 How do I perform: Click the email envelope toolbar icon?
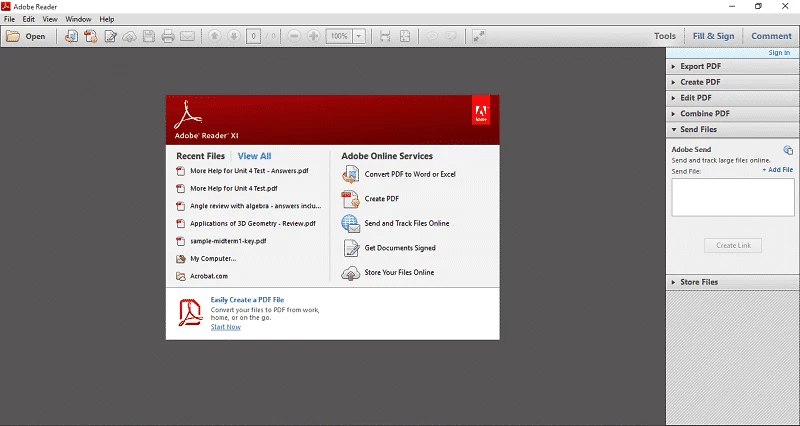[187, 36]
